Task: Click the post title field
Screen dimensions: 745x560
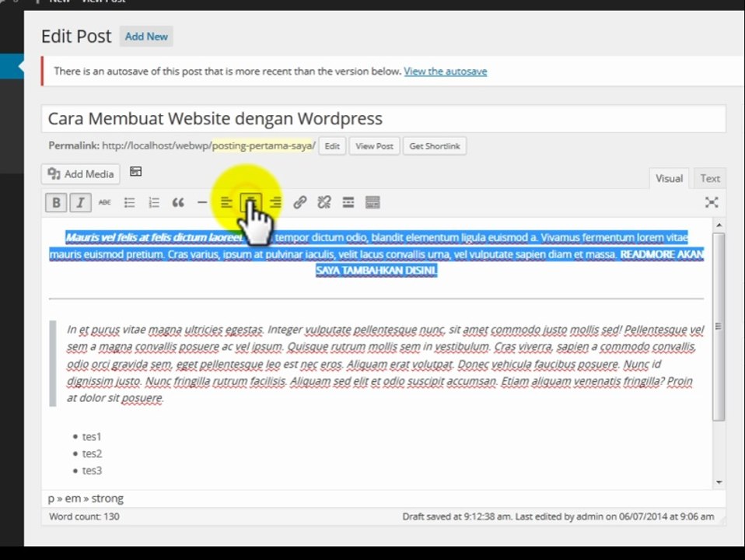Action: (383, 118)
